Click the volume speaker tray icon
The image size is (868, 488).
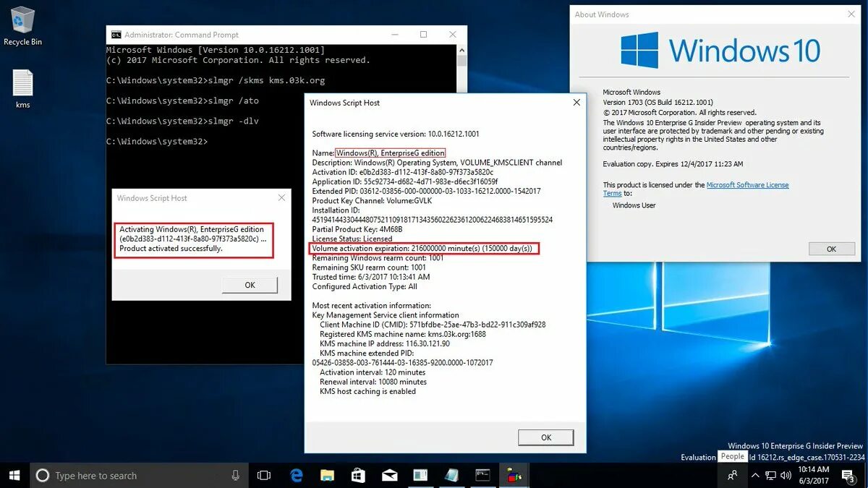(x=786, y=475)
